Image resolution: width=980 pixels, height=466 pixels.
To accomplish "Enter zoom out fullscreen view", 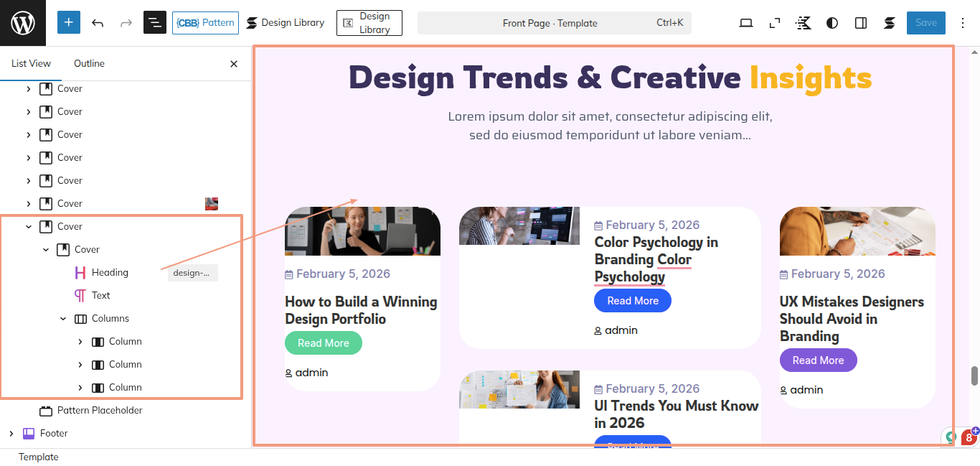I will 775,23.
